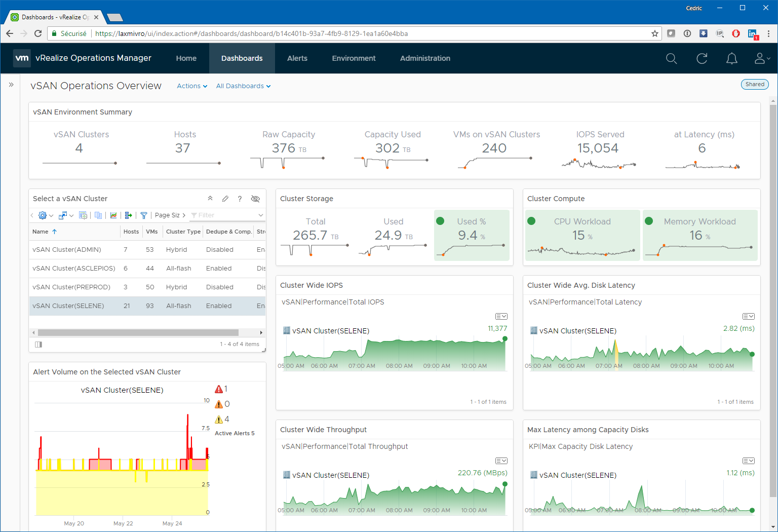Toggle the Cluster Wide IOPS legend button
778x532 pixels.
click(x=501, y=316)
